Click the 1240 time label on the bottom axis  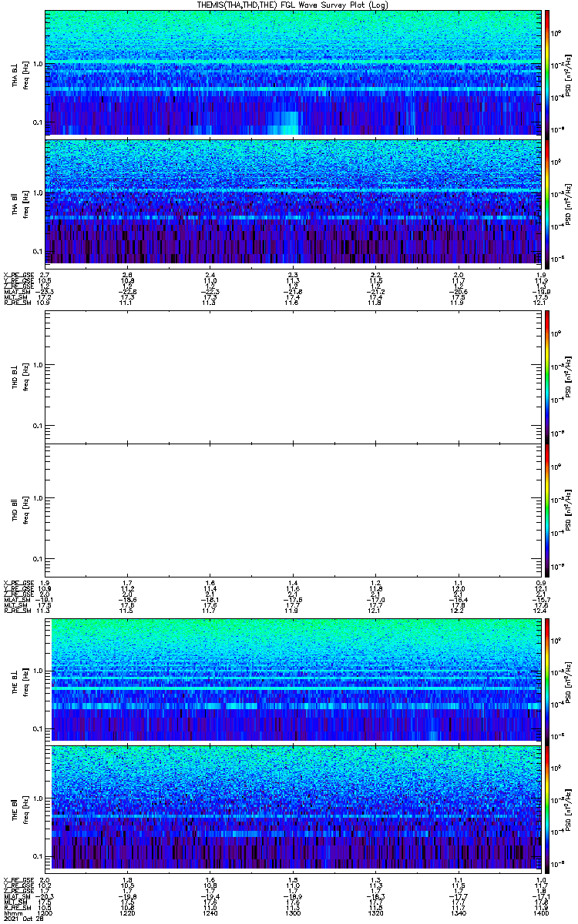point(210,914)
